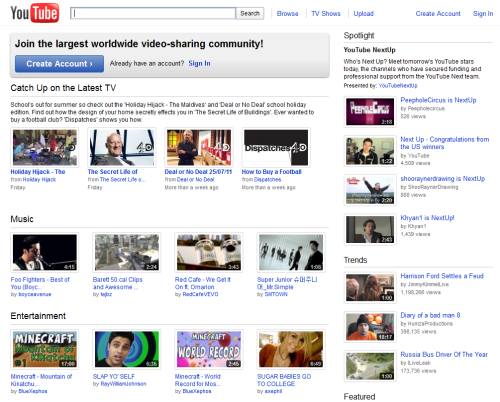Play shooraynerdrawing video thumbnail
Screen dimensions: 500x402
point(370,190)
